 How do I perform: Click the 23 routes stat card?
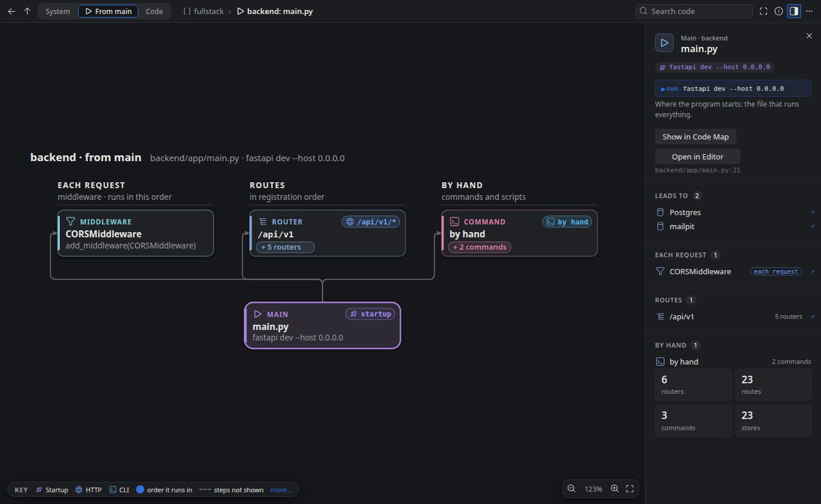tap(773, 384)
